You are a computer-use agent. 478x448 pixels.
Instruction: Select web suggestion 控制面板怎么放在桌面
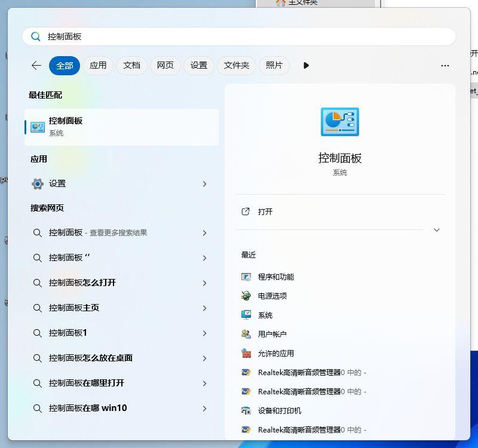[x=91, y=358]
